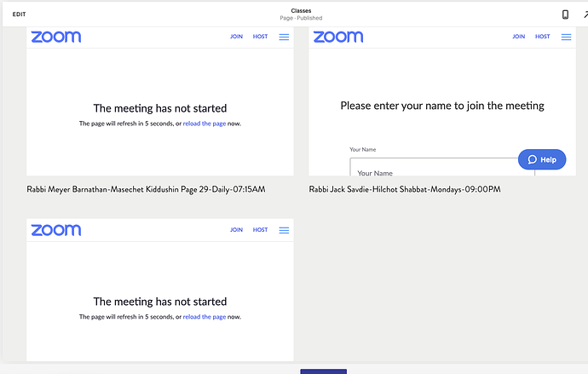Click 'reload the page' link in third bottom embed
Screen dimensions: 588x374
coord(205,317)
